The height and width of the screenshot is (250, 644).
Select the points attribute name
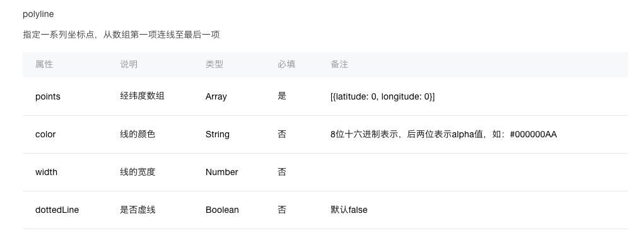48,97
